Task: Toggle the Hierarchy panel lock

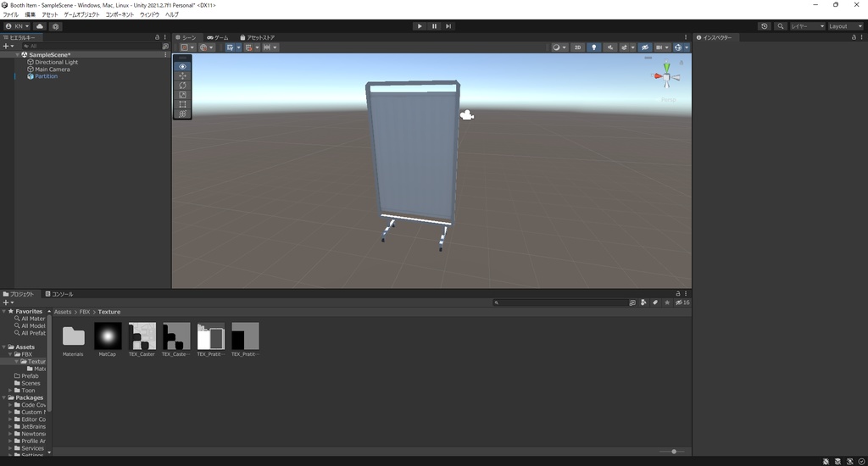Action: pos(157,37)
